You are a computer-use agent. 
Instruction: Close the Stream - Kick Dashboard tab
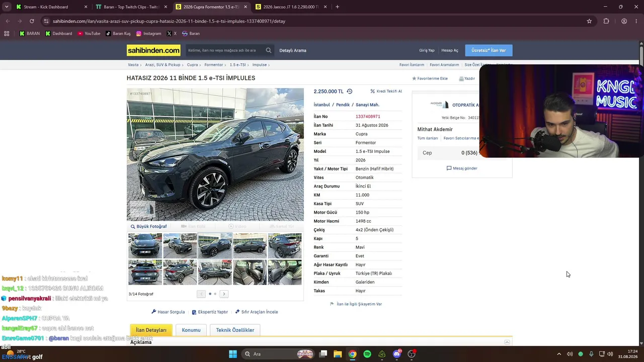click(x=86, y=7)
